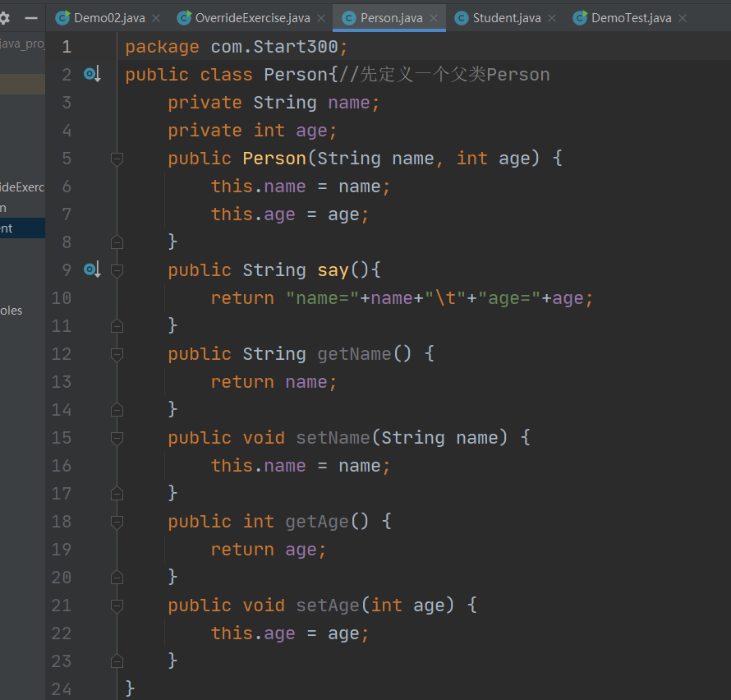Close the DemoTest.java tab

[683, 18]
